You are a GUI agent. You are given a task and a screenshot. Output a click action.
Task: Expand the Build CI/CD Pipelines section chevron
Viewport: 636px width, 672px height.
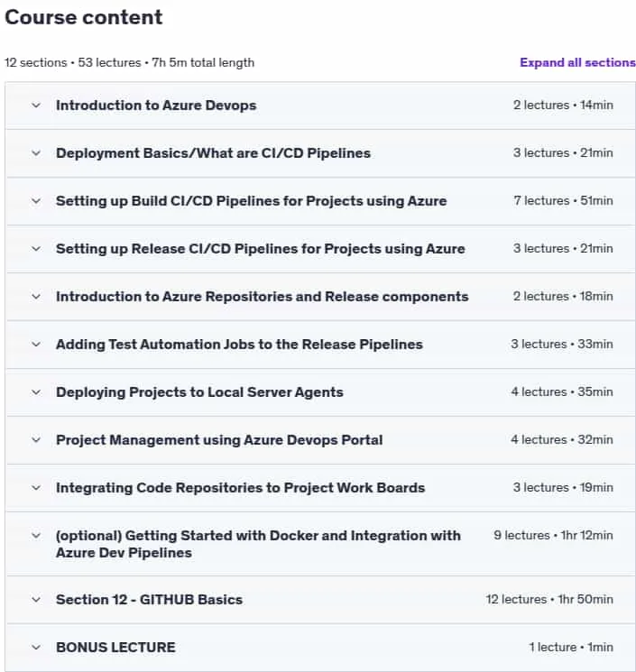pyautogui.click(x=36, y=201)
